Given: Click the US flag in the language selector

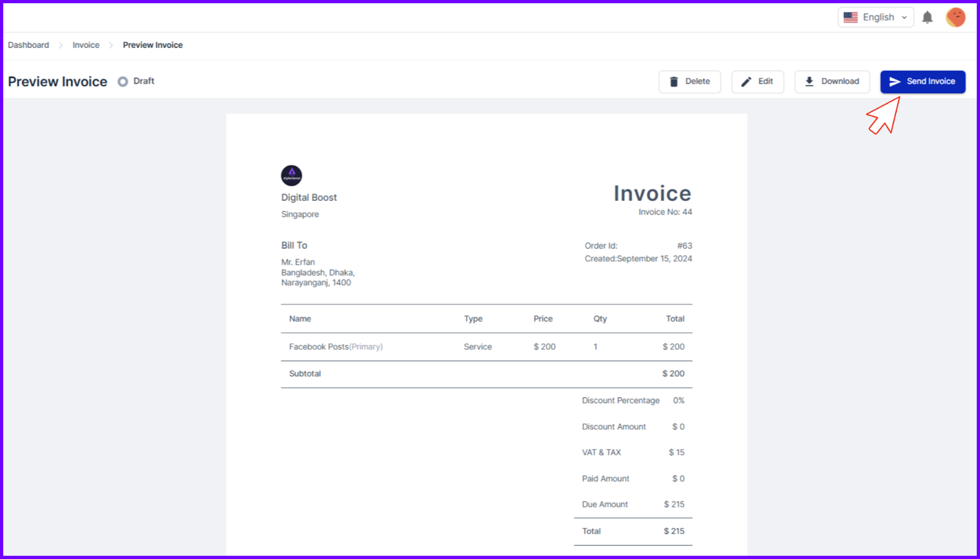Looking at the screenshot, I should pyautogui.click(x=851, y=17).
